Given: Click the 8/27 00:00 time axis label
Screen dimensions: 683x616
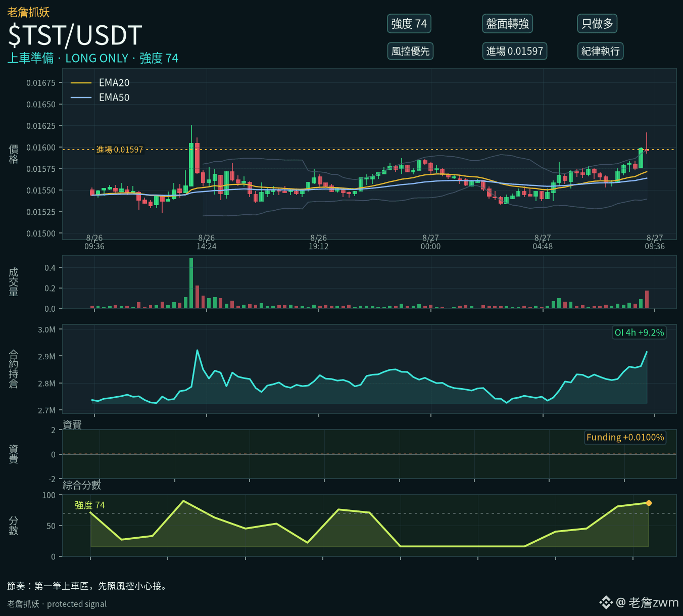Looking at the screenshot, I should [x=430, y=242].
